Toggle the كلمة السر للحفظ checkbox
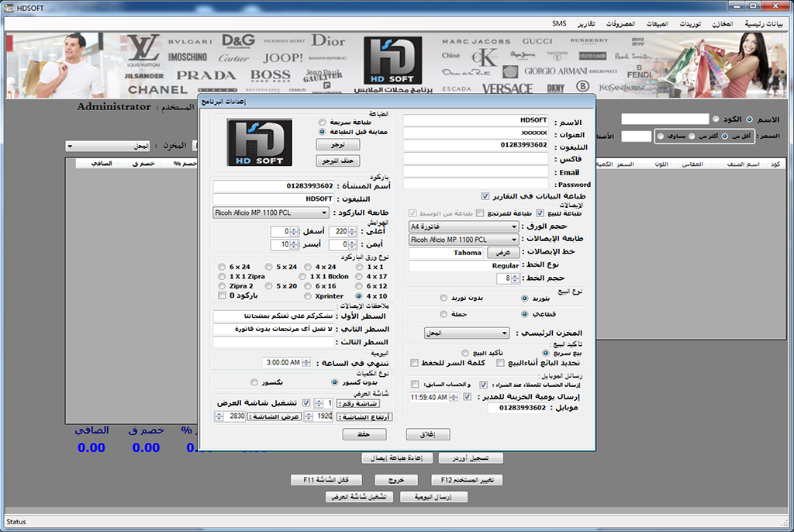 [414, 363]
